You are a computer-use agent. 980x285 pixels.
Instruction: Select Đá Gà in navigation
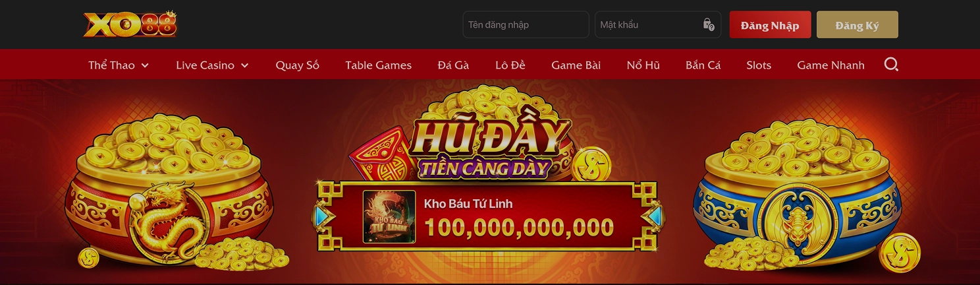(453, 65)
